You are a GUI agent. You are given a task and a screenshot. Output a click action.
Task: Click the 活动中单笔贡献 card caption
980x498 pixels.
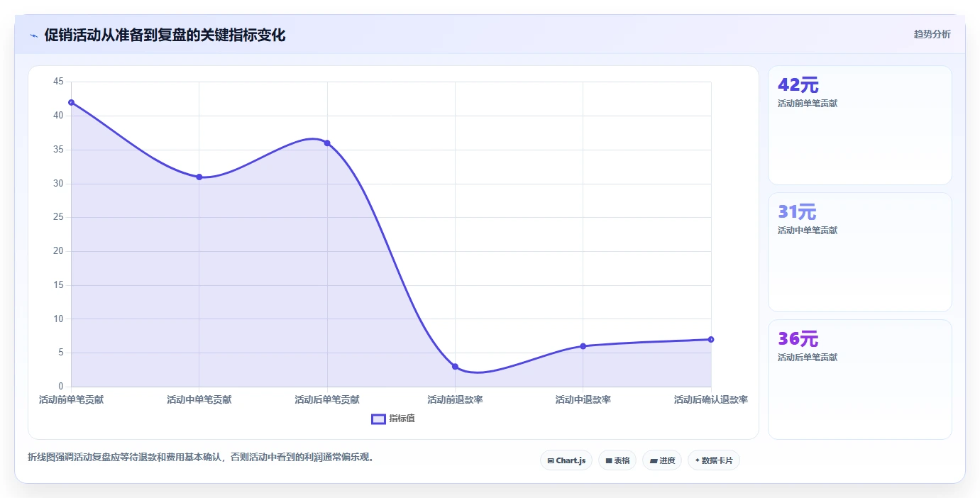(x=808, y=231)
